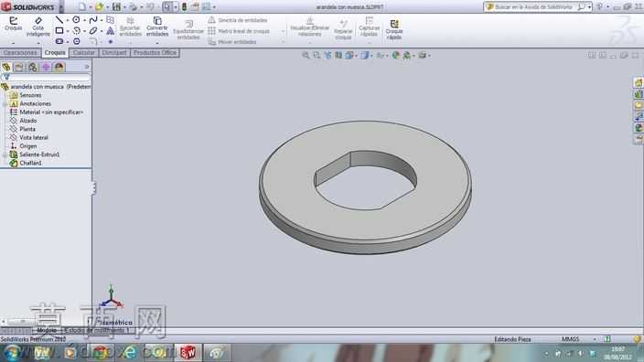Select the Vista lateral plane in tree

pos(34,137)
